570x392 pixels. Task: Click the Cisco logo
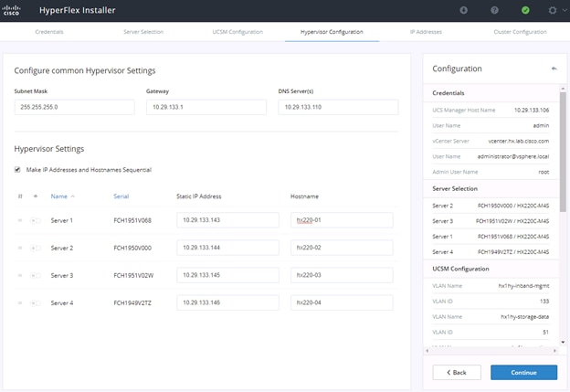(x=11, y=10)
